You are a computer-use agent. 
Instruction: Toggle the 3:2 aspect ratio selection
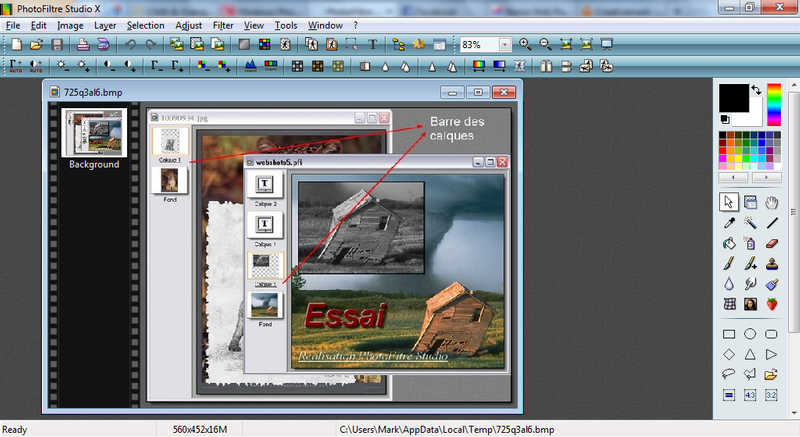(771, 395)
